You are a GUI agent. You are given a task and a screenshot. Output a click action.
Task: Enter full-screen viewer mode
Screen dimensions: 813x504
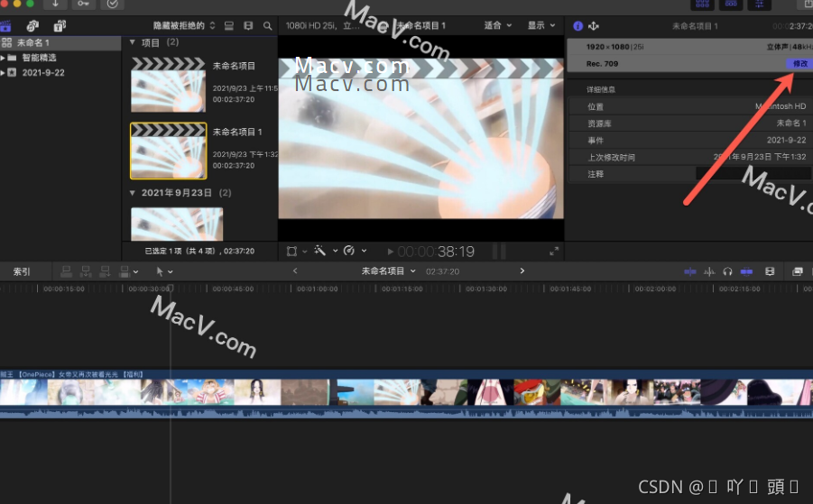tap(554, 252)
